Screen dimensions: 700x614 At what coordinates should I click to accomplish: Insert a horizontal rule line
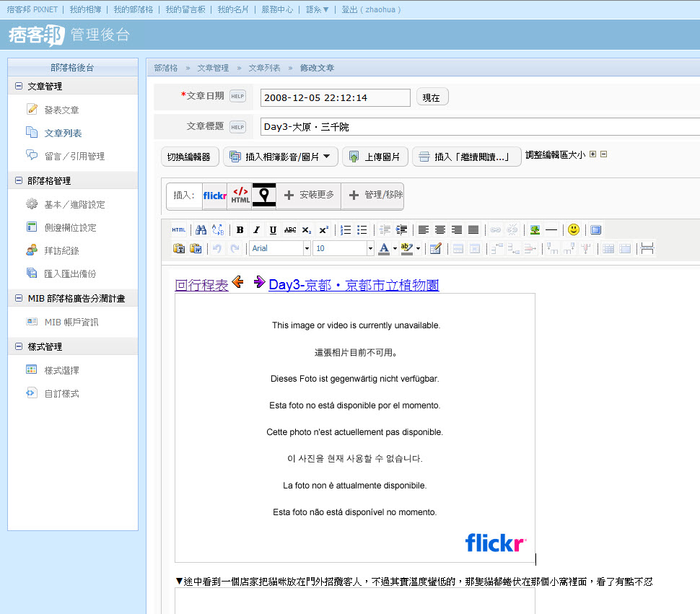coord(551,230)
